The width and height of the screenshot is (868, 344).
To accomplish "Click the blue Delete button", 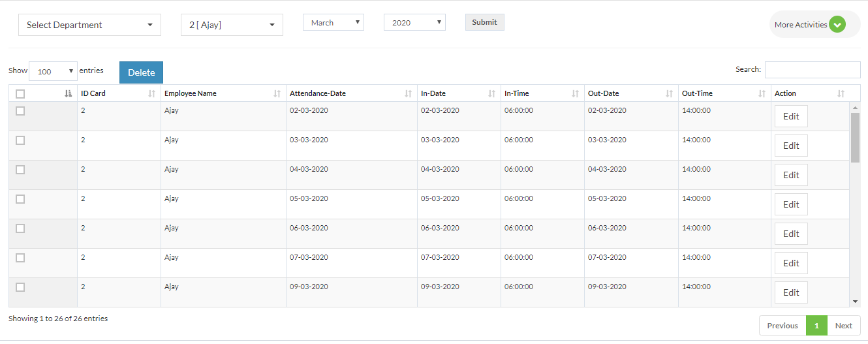I will click(x=141, y=72).
